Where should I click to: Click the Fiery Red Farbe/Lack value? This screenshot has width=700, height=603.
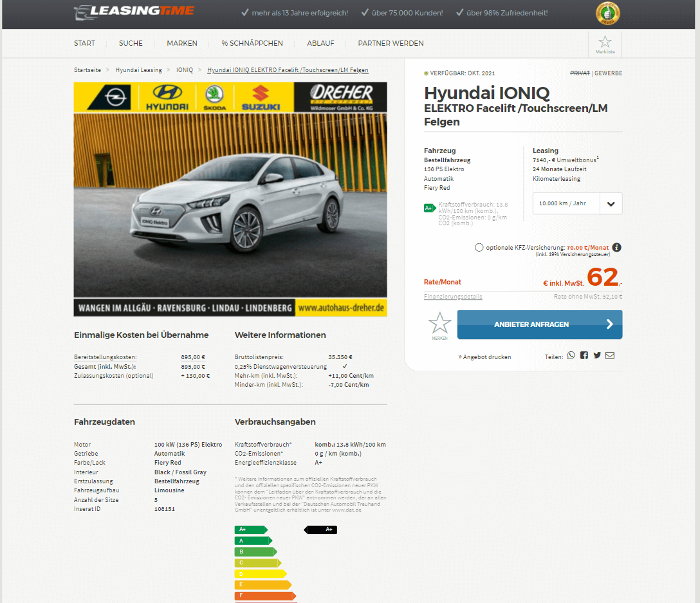(167, 463)
